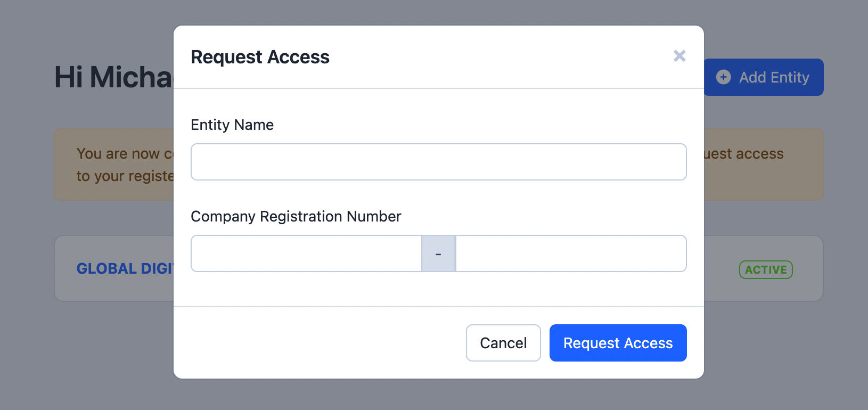
Task: Click the dialog footer left of the Cancel button
Action: (320, 343)
